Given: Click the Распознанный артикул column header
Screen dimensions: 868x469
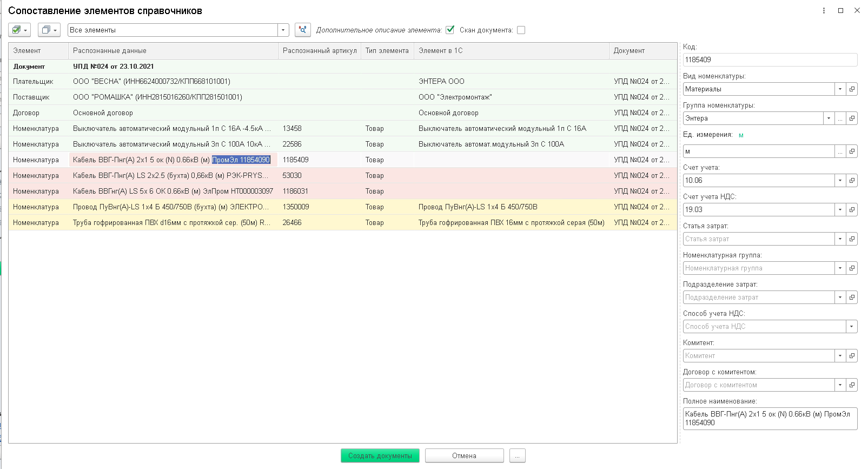Looking at the screenshot, I should 320,51.
